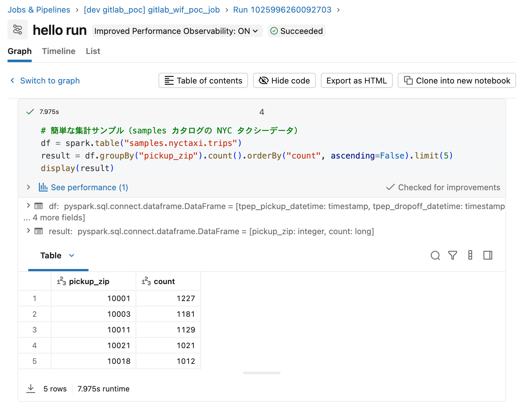The image size is (523, 420).
Task: Select cell with count 1129
Action: click(x=168, y=330)
